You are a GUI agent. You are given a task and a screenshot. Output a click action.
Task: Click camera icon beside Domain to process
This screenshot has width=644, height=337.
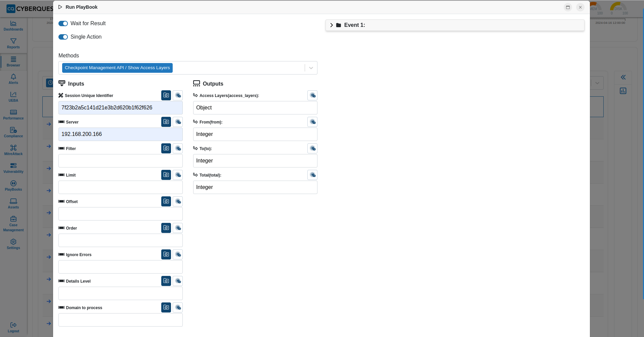(x=166, y=307)
